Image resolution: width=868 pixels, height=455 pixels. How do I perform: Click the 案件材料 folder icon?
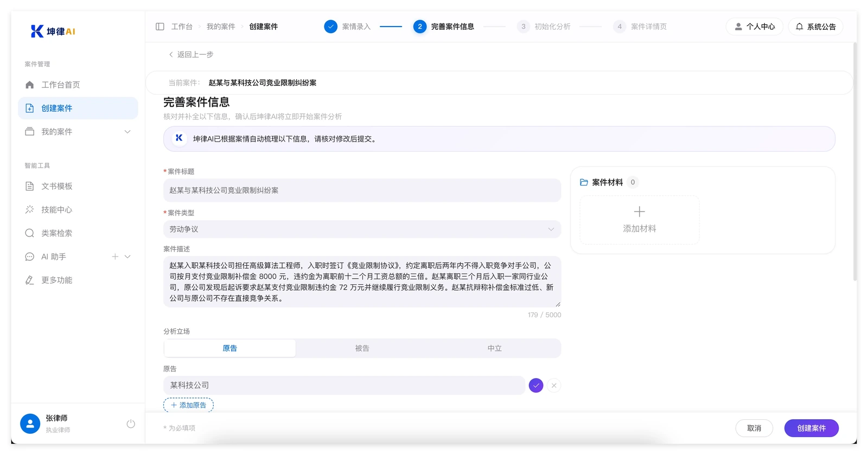584,182
